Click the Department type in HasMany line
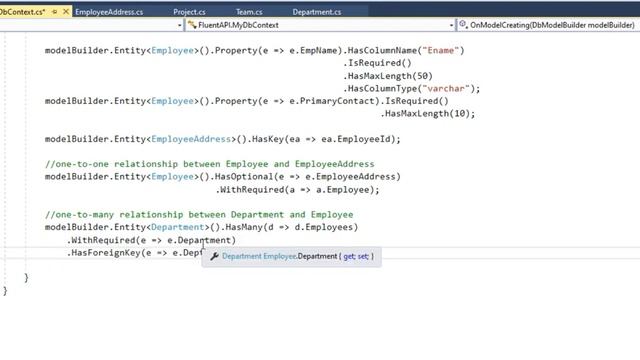The height and width of the screenshot is (360, 640). point(178,227)
